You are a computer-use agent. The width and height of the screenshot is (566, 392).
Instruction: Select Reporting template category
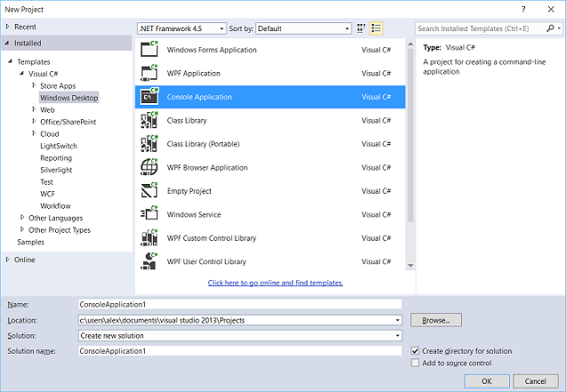tap(56, 158)
